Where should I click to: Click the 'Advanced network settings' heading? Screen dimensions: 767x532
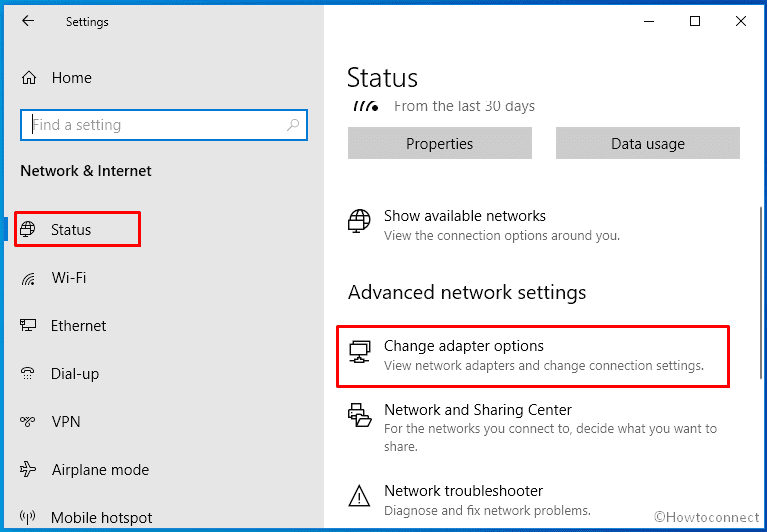coord(467,292)
